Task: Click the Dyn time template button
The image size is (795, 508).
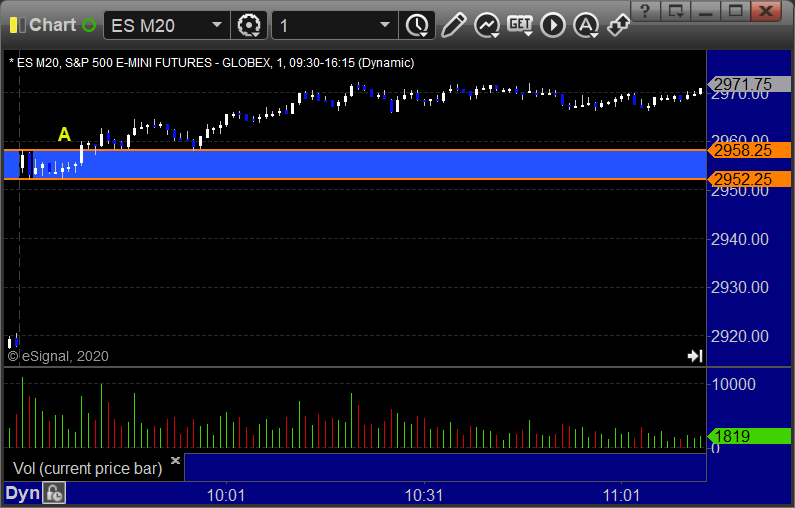Action: (22, 493)
